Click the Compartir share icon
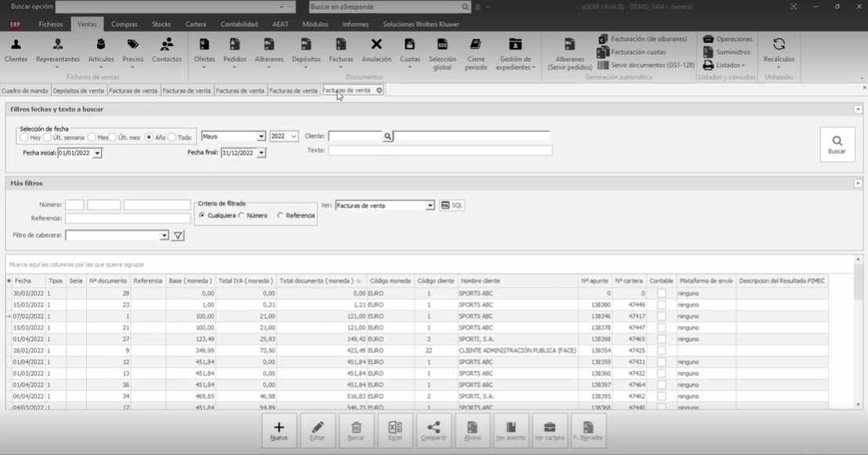 pos(434,431)
